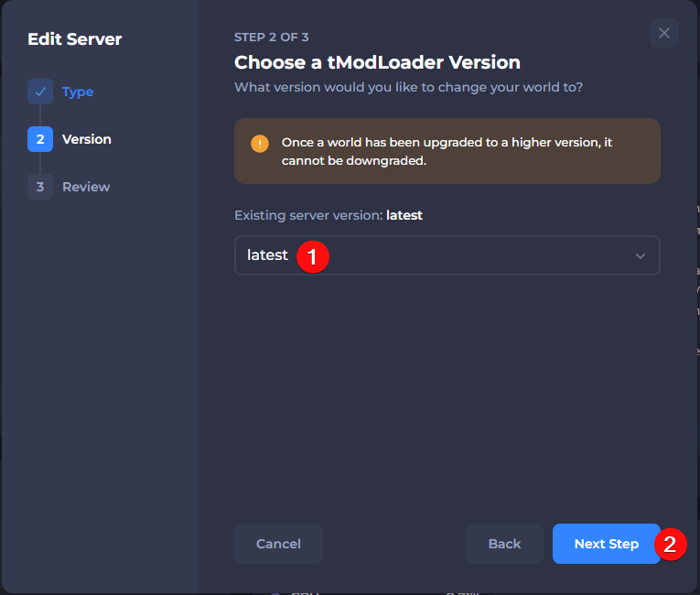
Task: Select the Version step label
Action: (87, 139)
